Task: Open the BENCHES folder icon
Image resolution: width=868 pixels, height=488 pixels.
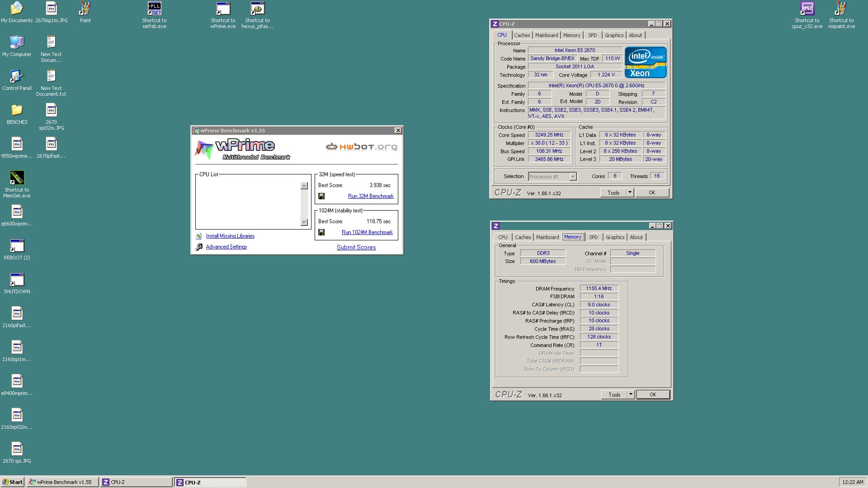Action: (x=17, y=114)
